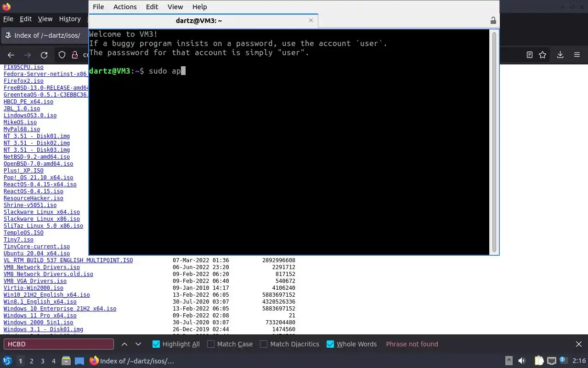Open terminal Actions menu
Image resolution: width=588 pixels, height=368 pixels.
(125, 7)
